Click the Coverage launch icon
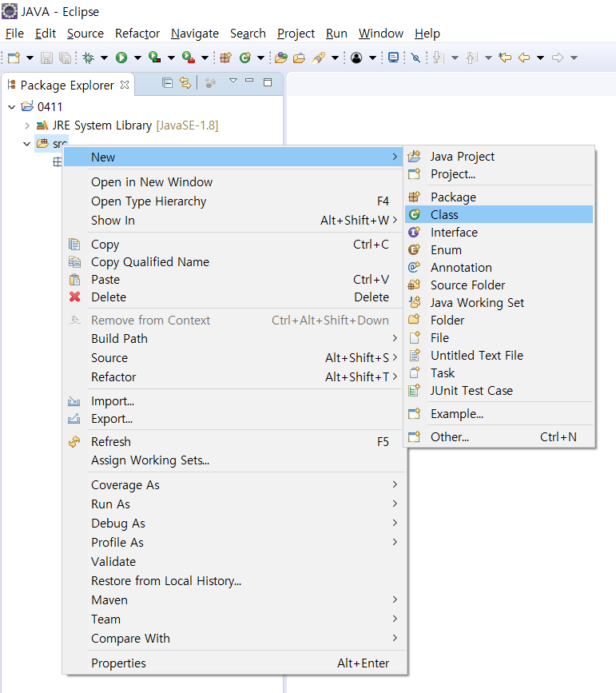This screenshot has height=693, width=616. pos(155,58)
